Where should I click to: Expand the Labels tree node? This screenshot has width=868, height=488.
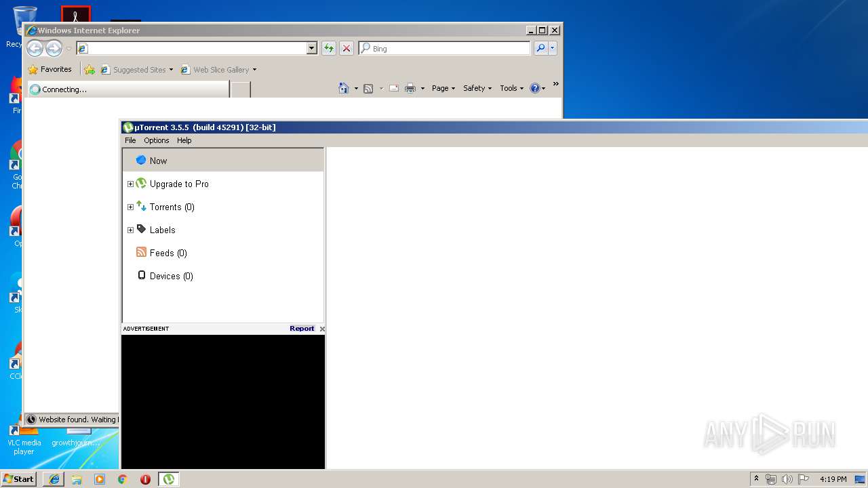coord(130,230)
